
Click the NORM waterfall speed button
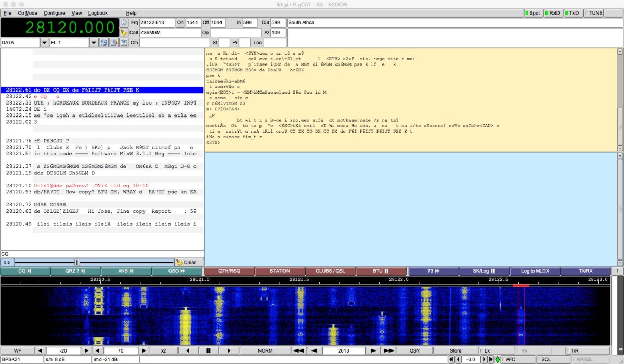(265, 350)
